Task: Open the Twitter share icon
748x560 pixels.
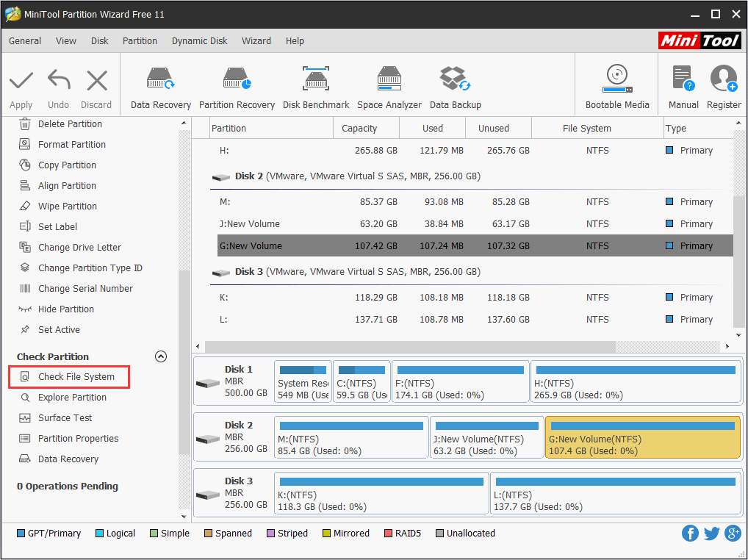Action: tap(711, 534)
